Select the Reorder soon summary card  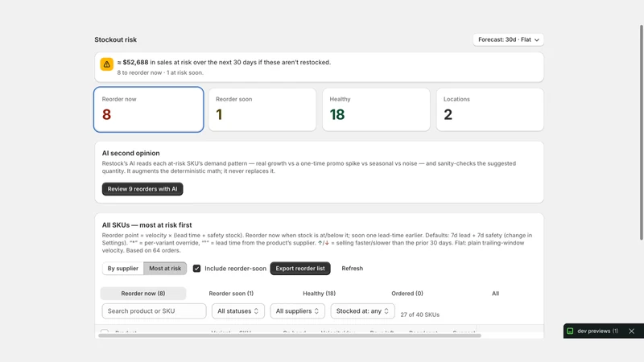pos(262,109)
